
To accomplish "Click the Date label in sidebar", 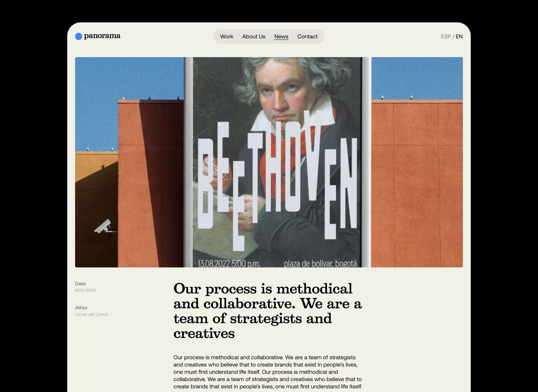I will pyautogui.click(x=80, y=284).
